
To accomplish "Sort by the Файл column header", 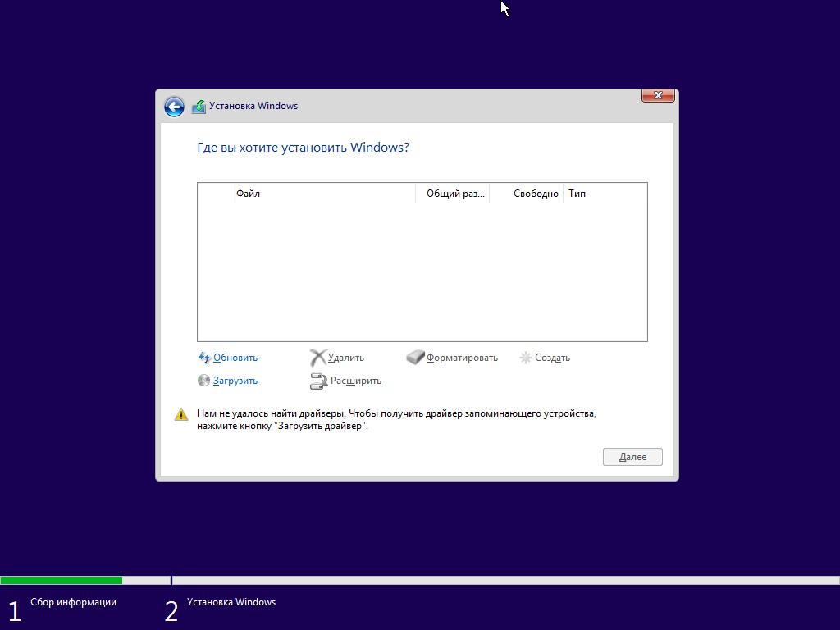I will pos(324,194).
